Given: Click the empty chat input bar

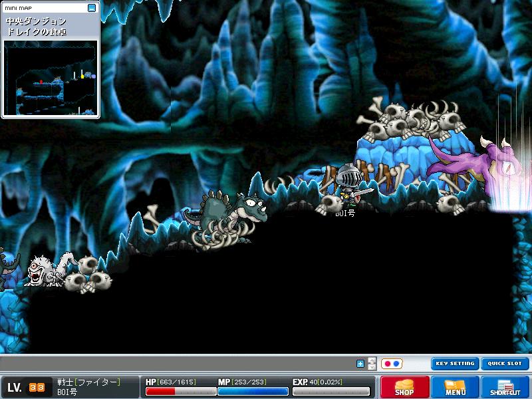Looking at the screenshot, I should [178, 364].
